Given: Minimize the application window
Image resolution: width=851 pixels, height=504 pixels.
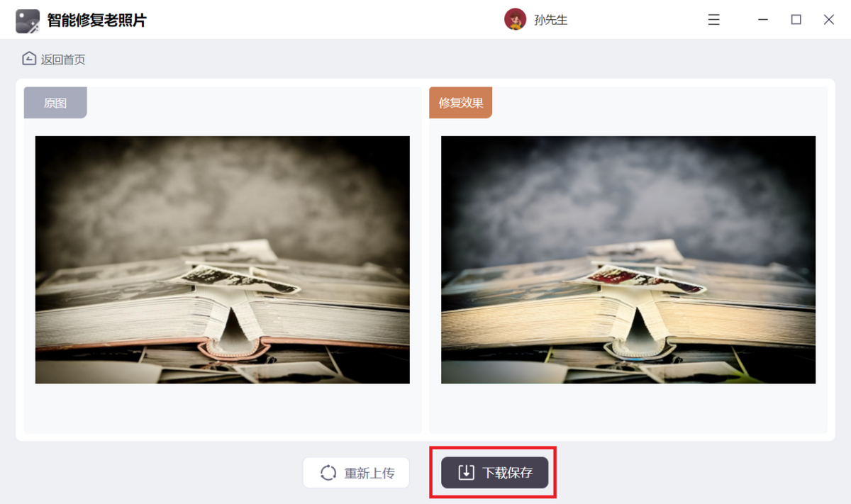Looking at the screenshot, I should [x=763, y=20].
